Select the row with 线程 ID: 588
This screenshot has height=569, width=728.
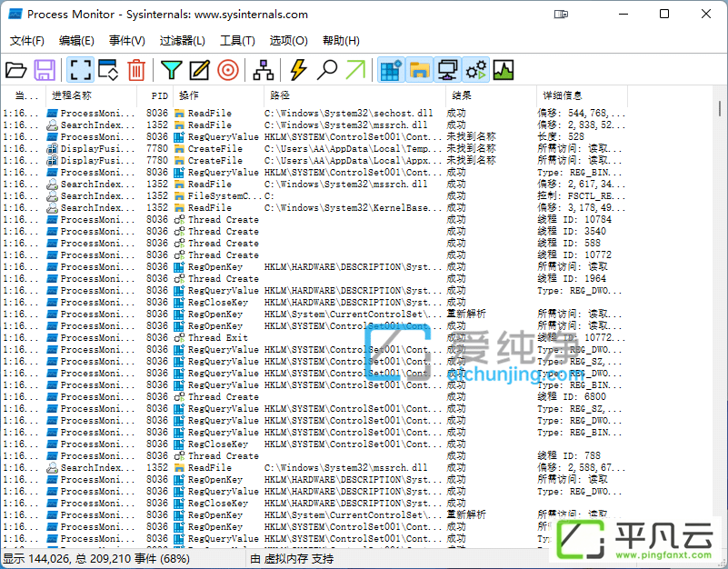click(314, 243)
